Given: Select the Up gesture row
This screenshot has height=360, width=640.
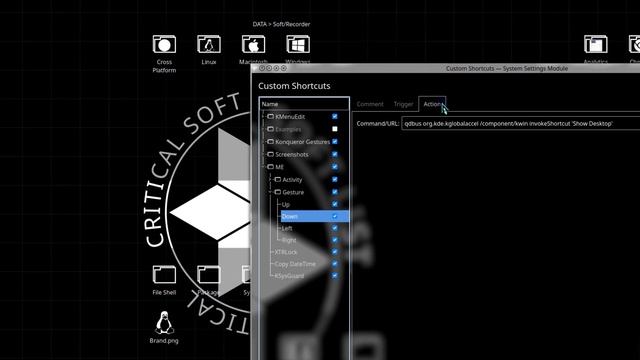Looking at the screenshot, I should [x=315, y=204].
